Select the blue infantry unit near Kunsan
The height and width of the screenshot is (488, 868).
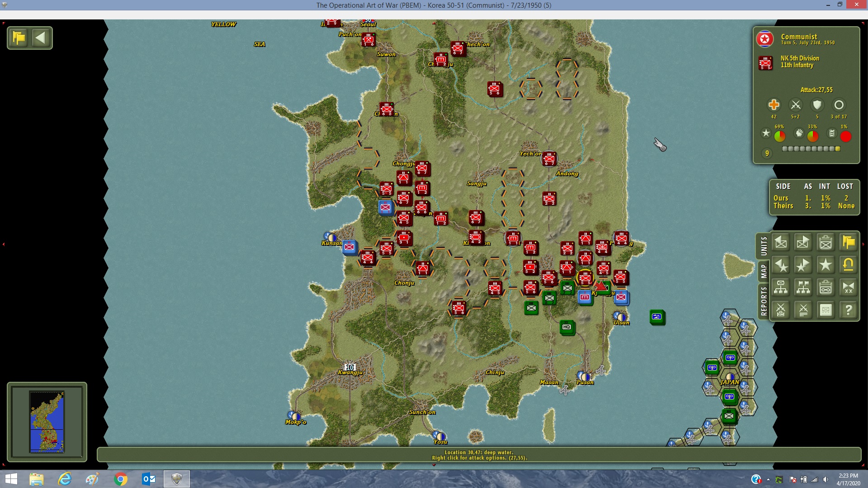(349, 247)
